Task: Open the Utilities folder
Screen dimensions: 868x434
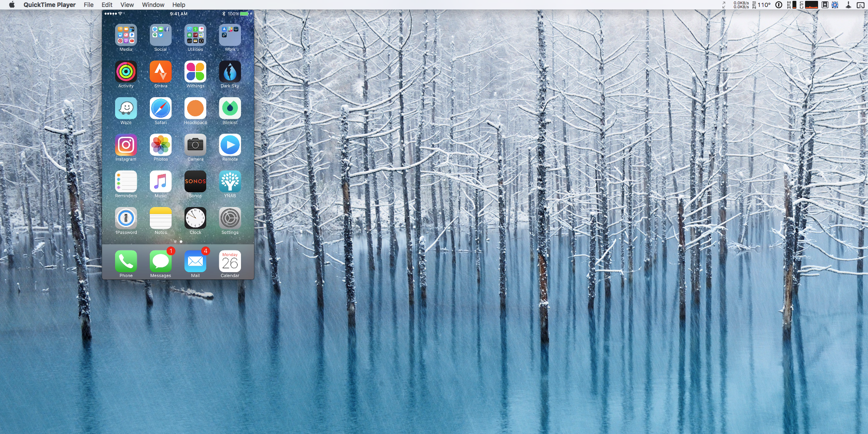Action: (x=195, y=35)
